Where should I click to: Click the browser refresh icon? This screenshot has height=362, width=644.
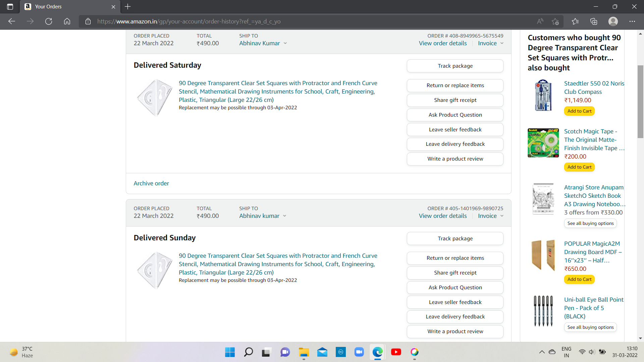[49, 21]
